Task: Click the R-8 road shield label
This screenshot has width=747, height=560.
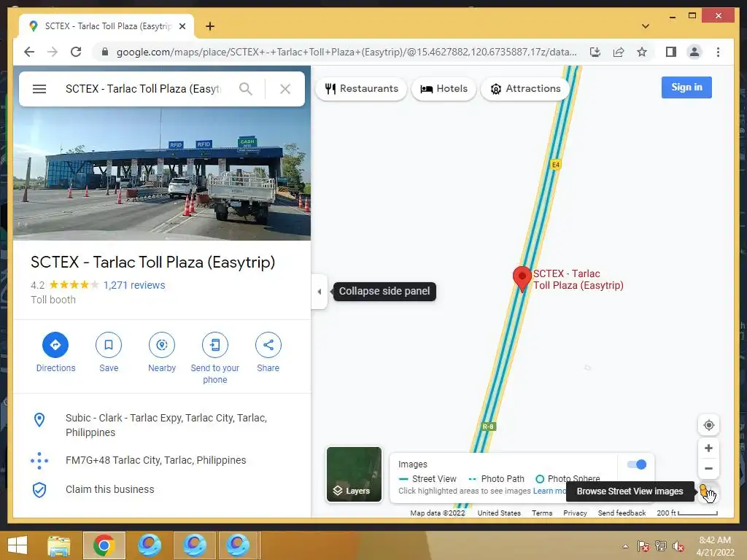Action: click(488, 426)
